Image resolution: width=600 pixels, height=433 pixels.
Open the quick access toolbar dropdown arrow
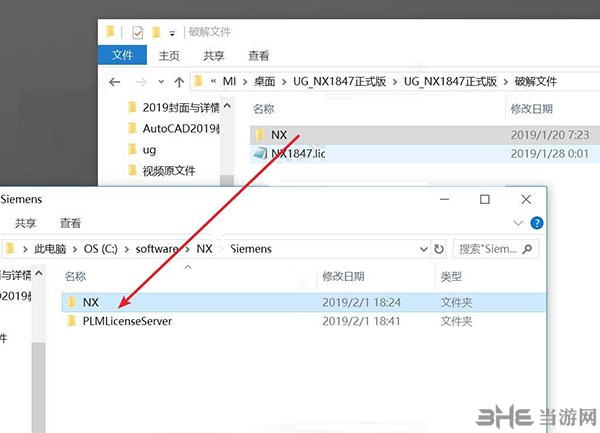[172, 34]
